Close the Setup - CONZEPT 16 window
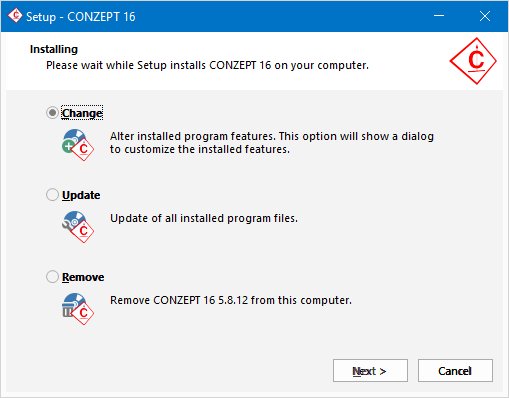Image resolution: width=509 pixels, height=398 pixels. [485, 16]
